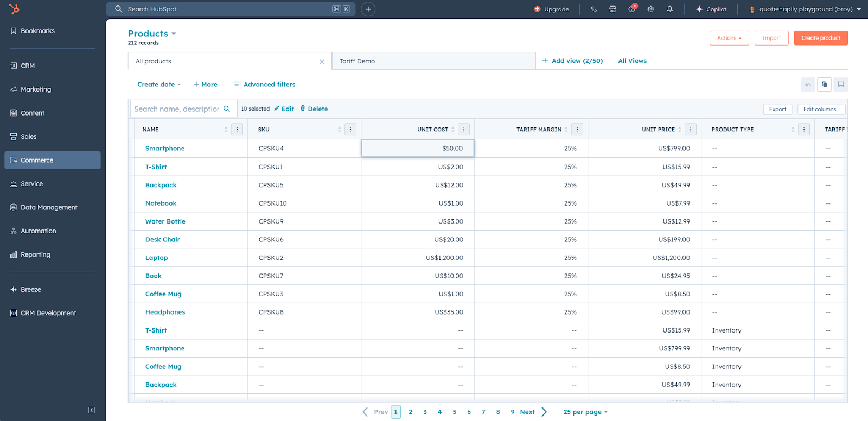Open SKU column options menu

tap(350, 130)
